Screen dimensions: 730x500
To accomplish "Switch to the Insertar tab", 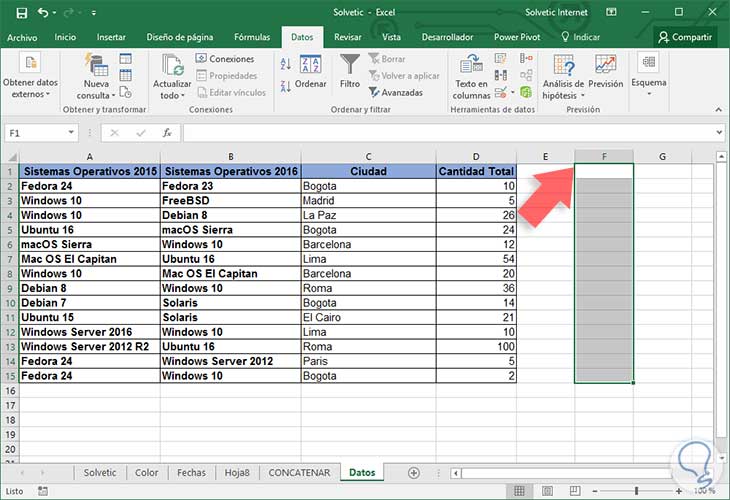I will [111, 37].
